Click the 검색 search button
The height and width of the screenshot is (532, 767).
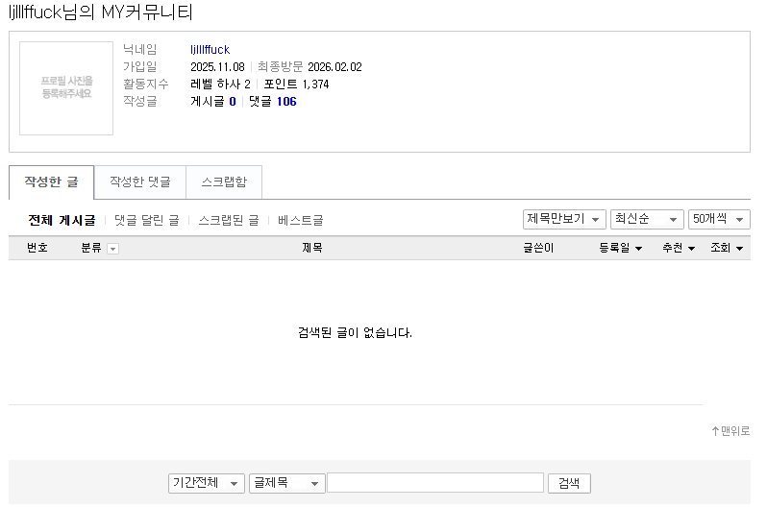pyautogui.click(x=569, y=484)
